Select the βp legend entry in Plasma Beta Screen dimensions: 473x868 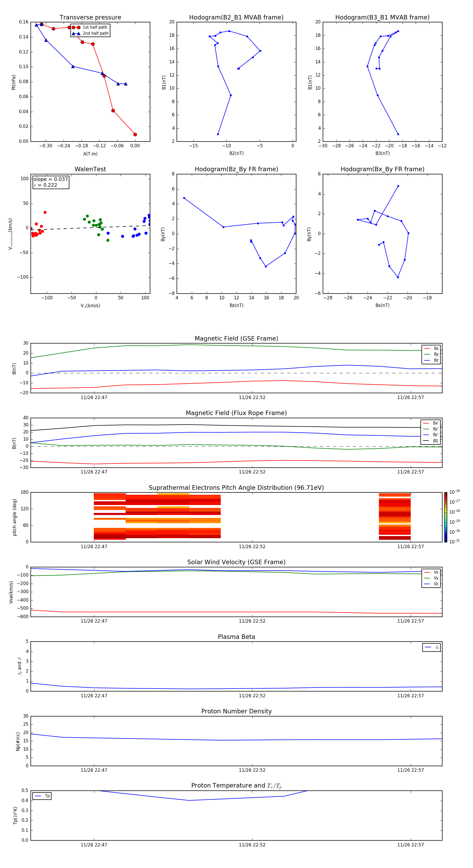pyautogui.click(x=431, y=647)
